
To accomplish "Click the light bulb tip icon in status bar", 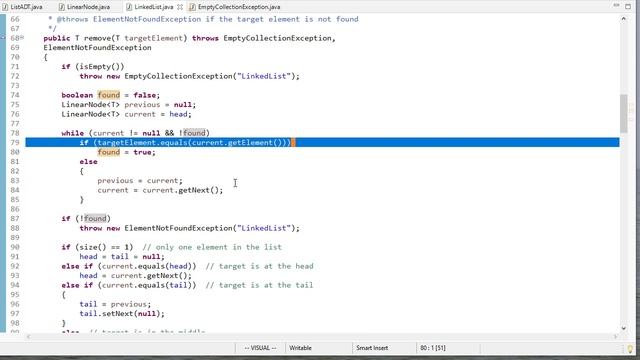I will pyautogui.click(x=631, y=349).
